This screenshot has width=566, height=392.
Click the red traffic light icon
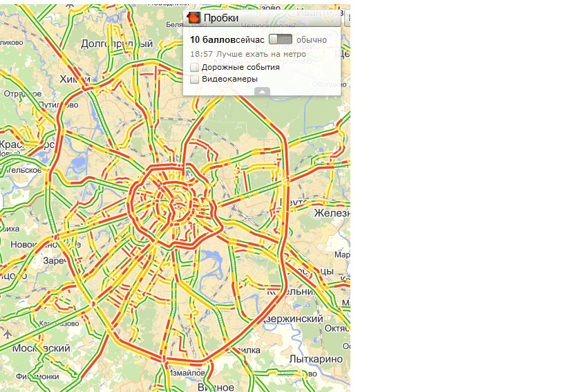(194, 18)
